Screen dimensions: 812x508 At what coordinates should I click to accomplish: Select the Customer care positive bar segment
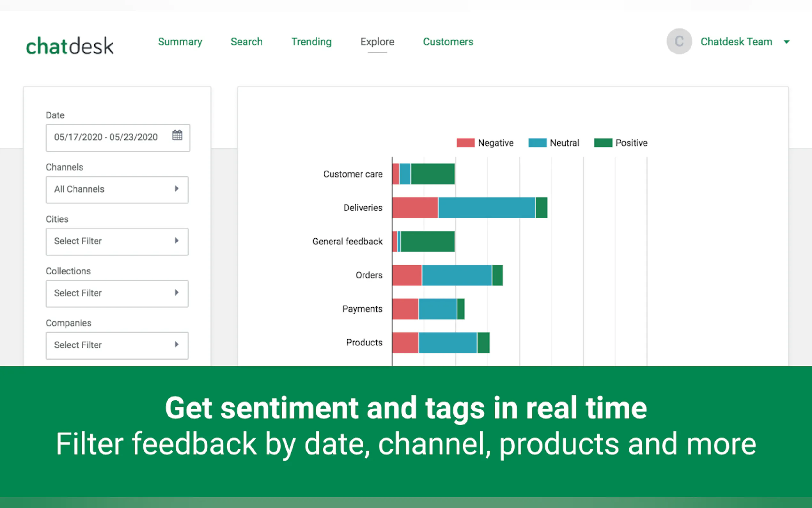pyautogui.click(x=433, y=174)
